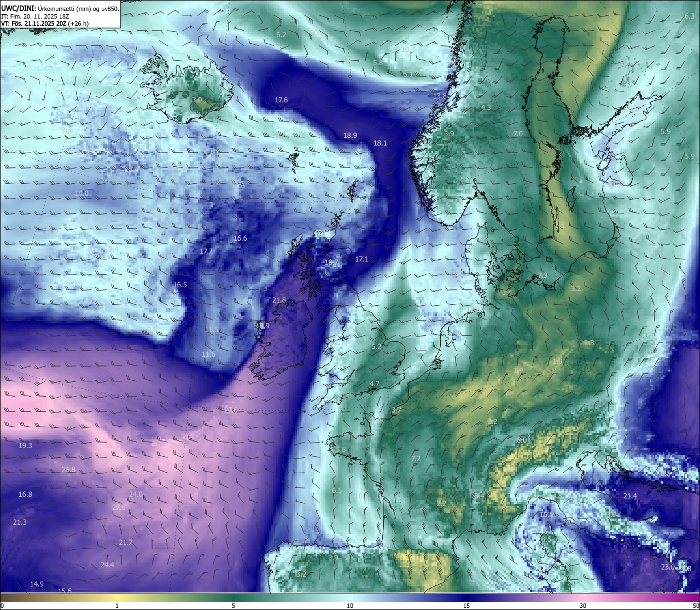Click the 21.7 map value
This screenshot has height=610, width=700.
(125, 543)
